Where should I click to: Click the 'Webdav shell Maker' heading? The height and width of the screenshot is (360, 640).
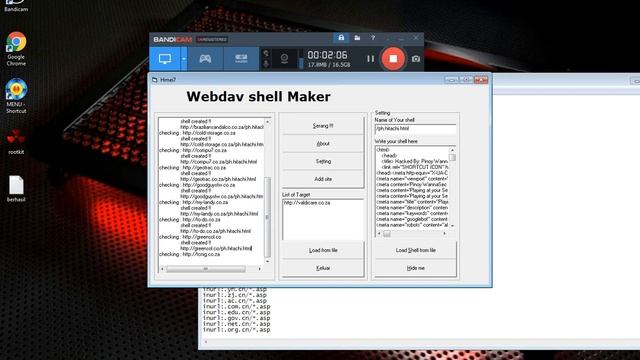(x=258, y=97)
